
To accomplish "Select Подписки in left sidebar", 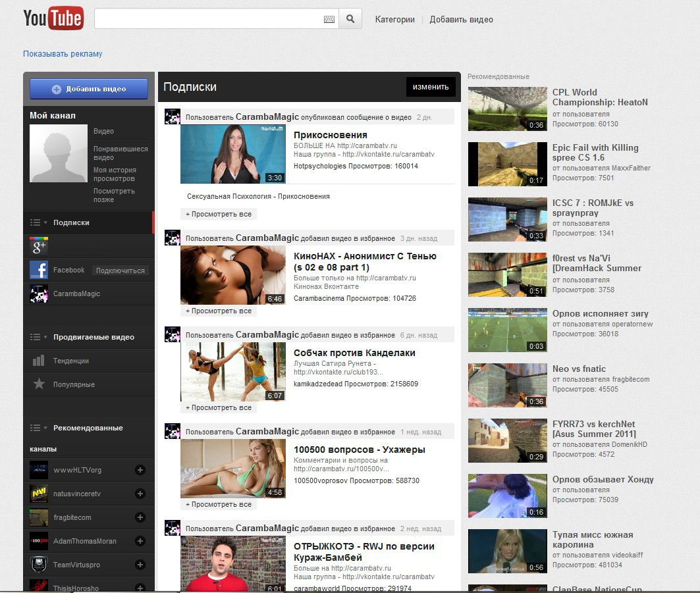I will pyautogui.click(x=71, y=222).
